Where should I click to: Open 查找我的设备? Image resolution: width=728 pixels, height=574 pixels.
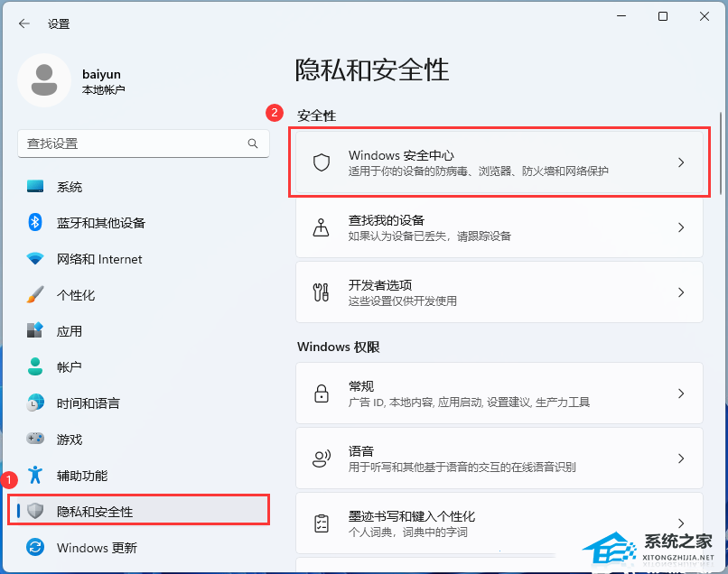point(499,227)
